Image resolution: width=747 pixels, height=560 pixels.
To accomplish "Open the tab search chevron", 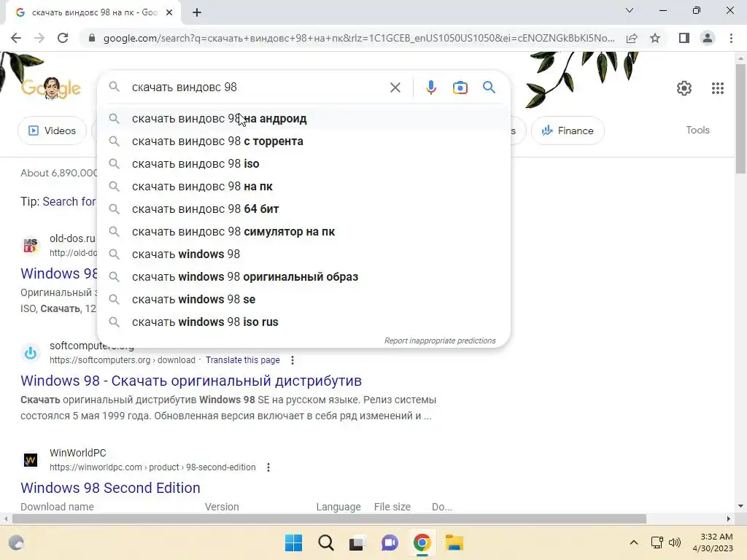I will (630, 10).
